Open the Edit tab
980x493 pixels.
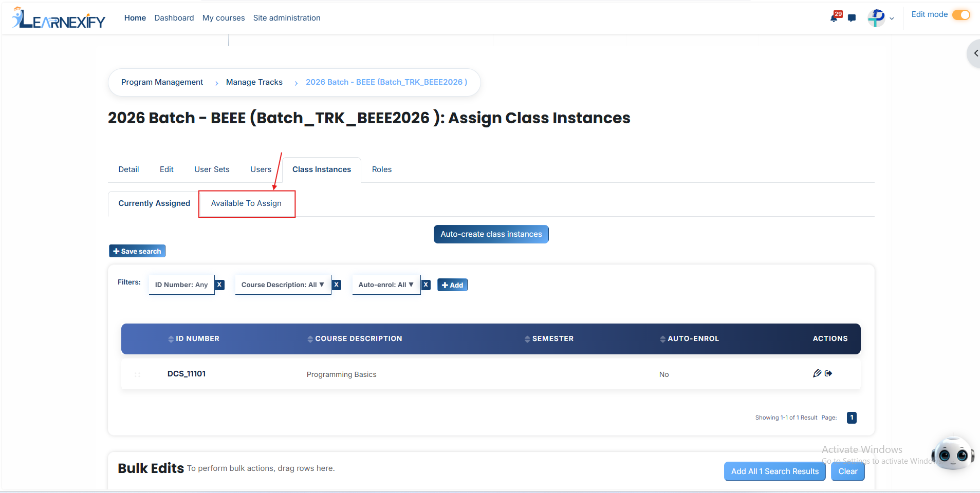coord(167,169)
